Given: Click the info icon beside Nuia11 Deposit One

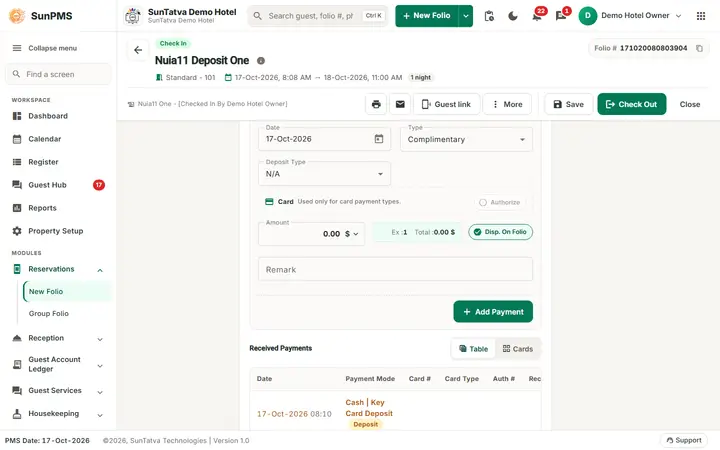Looking at the screenshot, I should click(261, 61).
